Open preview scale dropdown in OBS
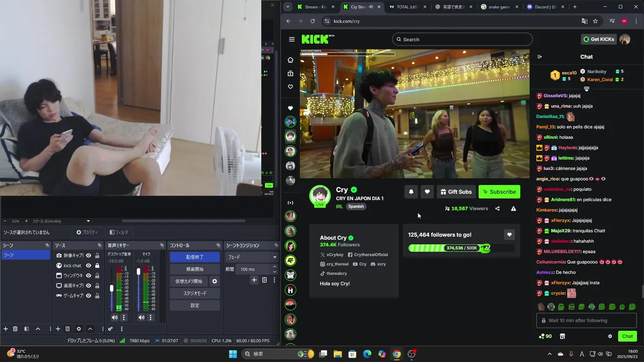Viewport: 644px width, 362px height. click(89, 221)
